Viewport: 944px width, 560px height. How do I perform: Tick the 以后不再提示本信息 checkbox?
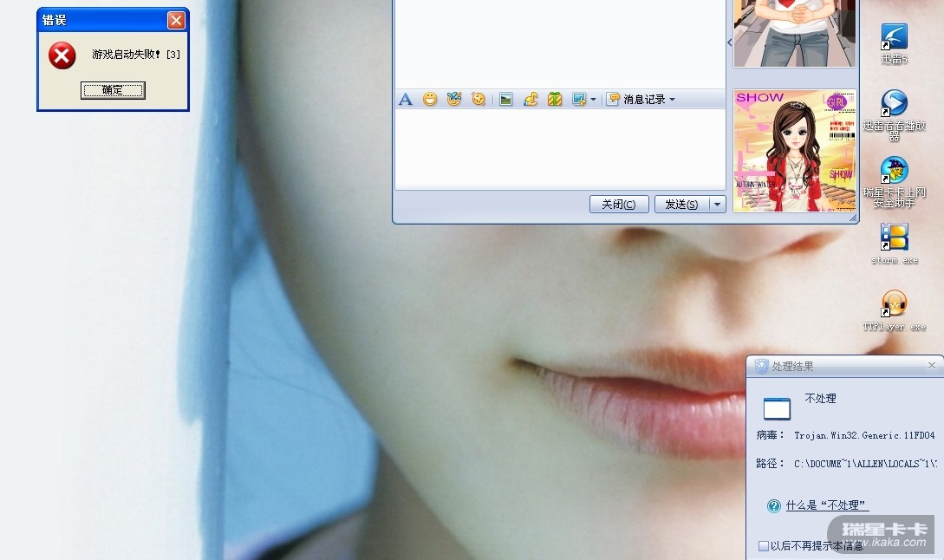click(764, 545)
